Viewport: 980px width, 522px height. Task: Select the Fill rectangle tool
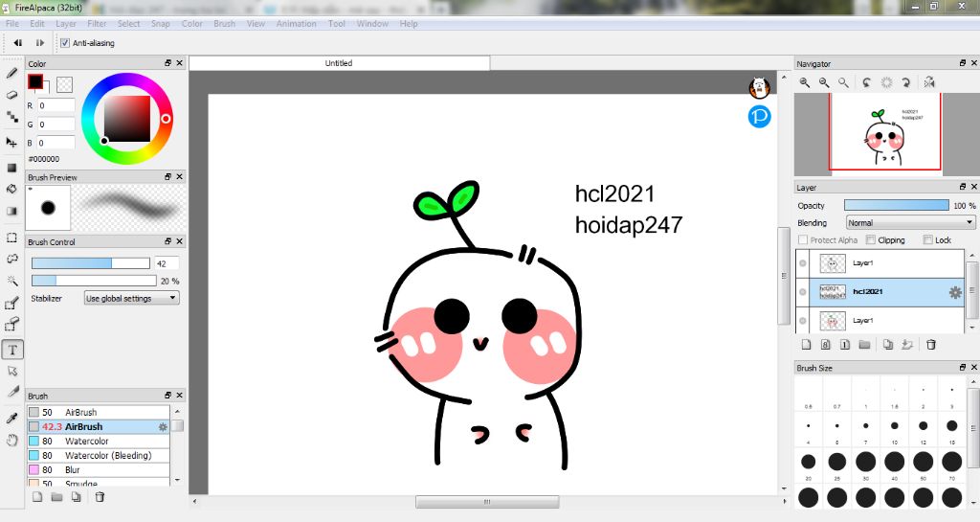click(11, 168)
